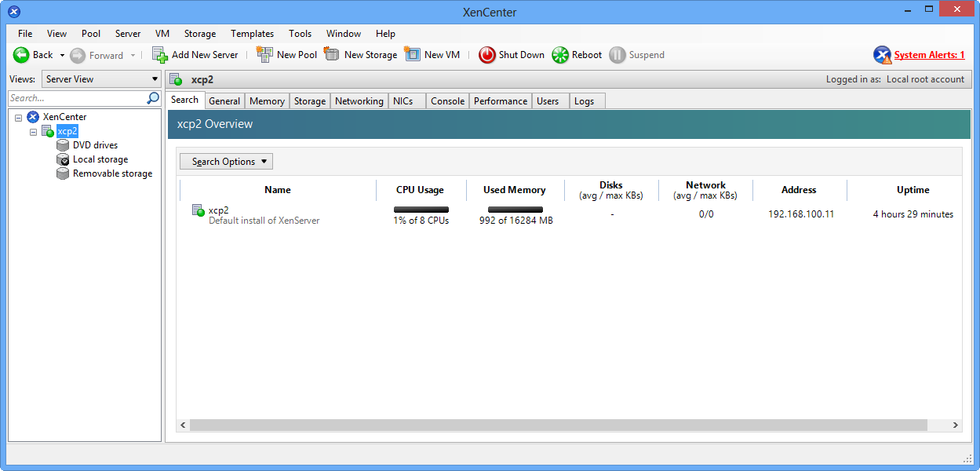Collapse the xcp2 tree node
Viewport: 980px width, 471px height.
point(33,131)
